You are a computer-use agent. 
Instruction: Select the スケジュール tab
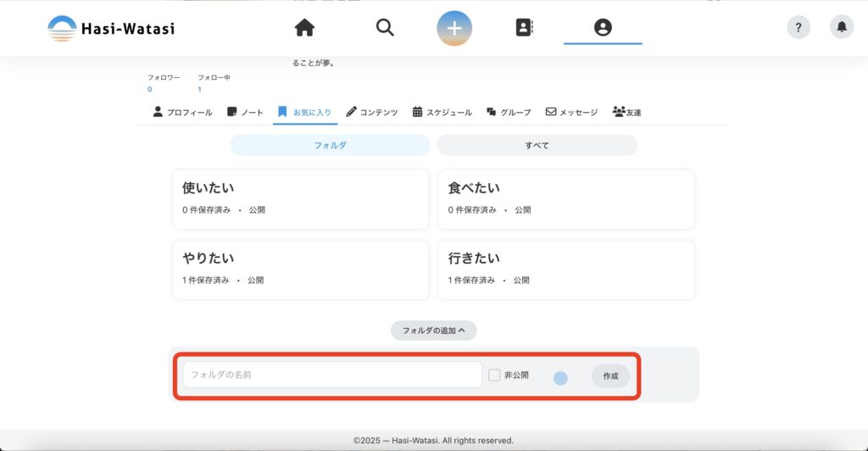pyautogui.click(x=442, y=112)
